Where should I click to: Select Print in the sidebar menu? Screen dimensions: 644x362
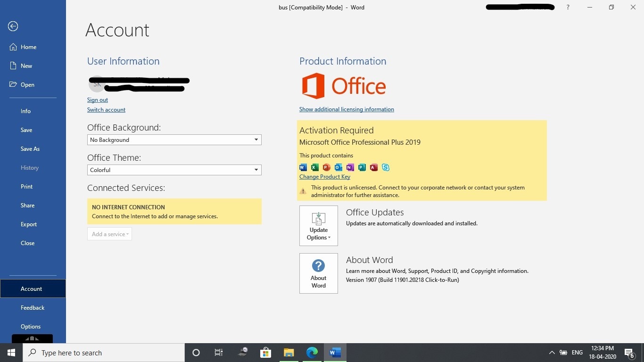pos(27,187)
